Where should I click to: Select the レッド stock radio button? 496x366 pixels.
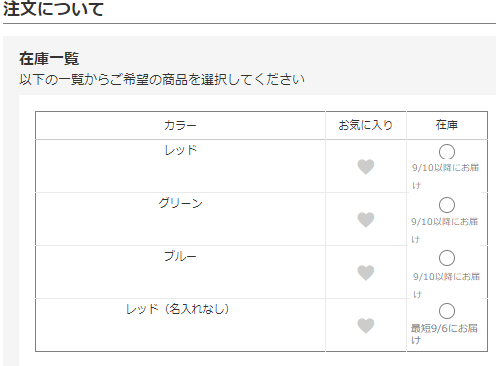point(447,152)
